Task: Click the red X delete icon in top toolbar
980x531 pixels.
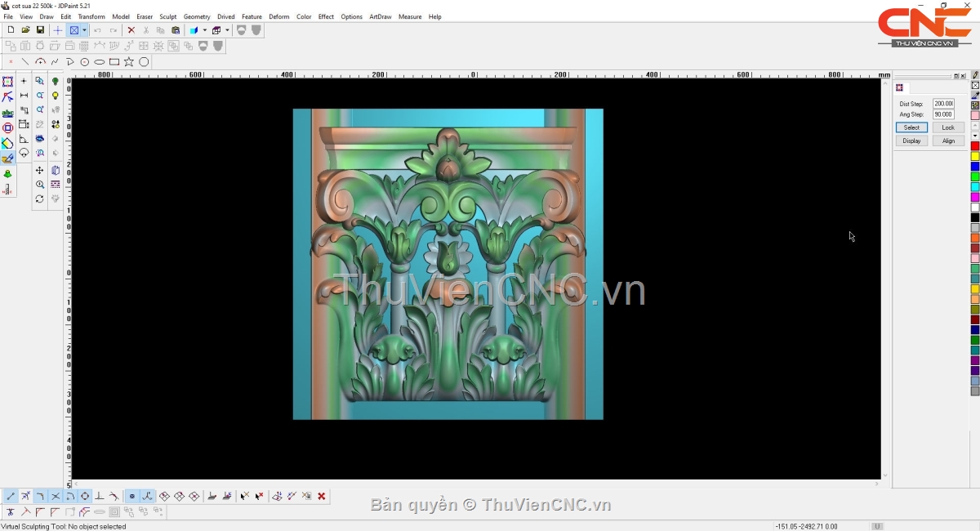Action: pyautogui.click(x=131, y=30)
